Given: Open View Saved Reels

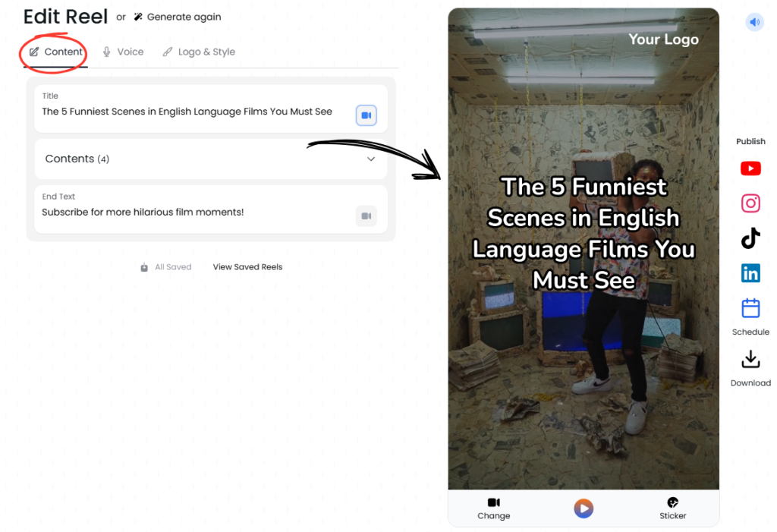Looking at the screenshot, I should tap(247, 266).
